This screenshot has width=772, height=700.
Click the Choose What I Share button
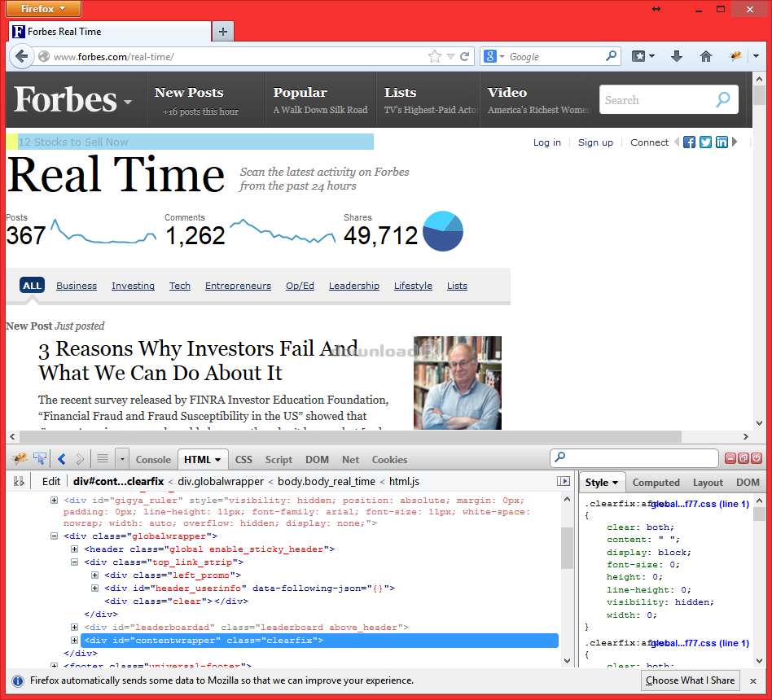(x=691, y=680)
